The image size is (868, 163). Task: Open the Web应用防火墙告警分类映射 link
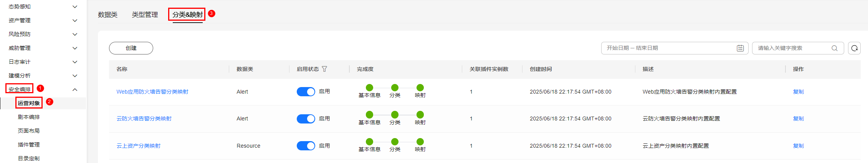point(152,92)
